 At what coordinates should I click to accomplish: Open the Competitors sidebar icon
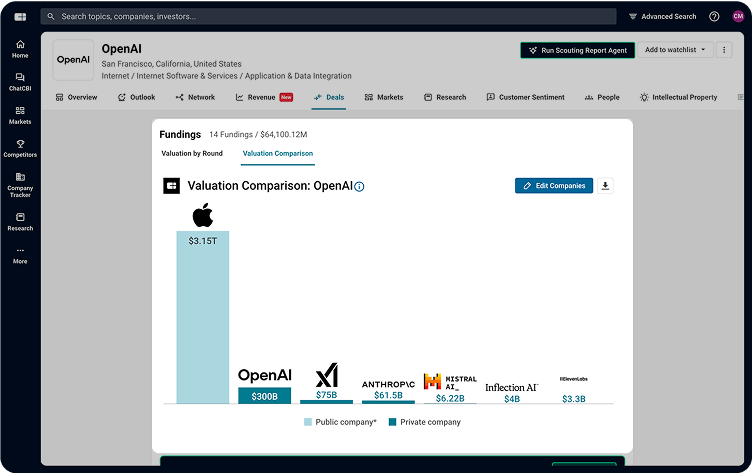pyautogui.click(x=20, y=148)
